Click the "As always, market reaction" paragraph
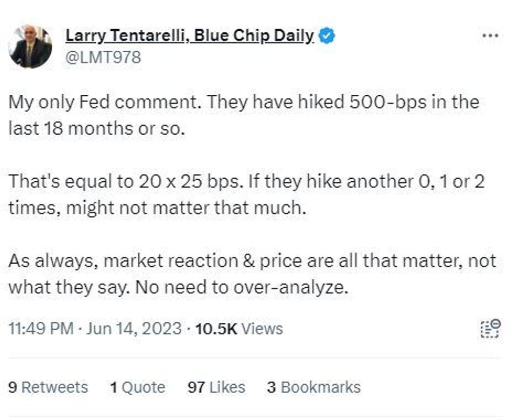 252,274
